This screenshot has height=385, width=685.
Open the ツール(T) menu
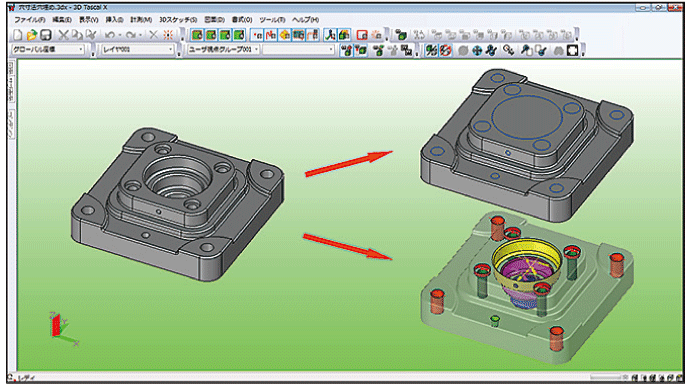click(272, 20)
